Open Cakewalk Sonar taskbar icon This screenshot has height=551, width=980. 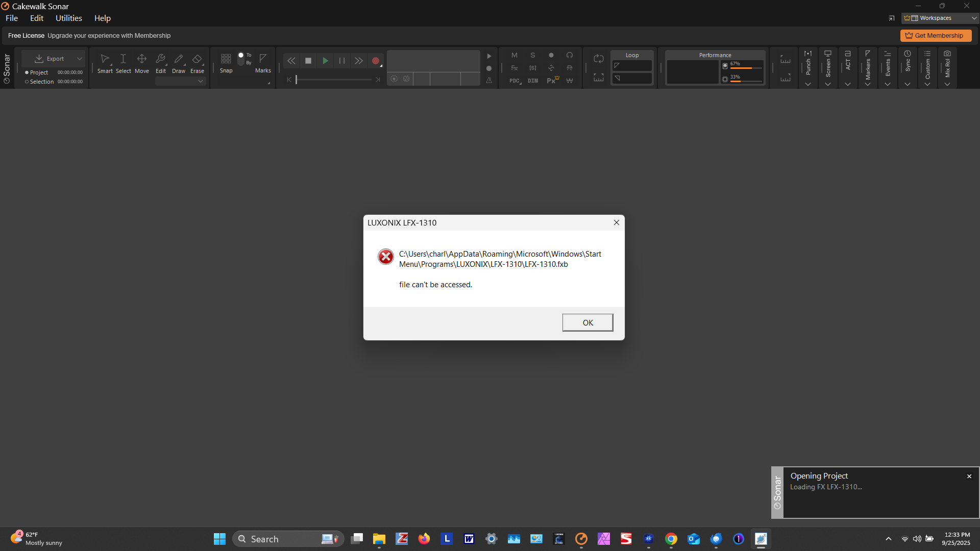tap(581, 539)
